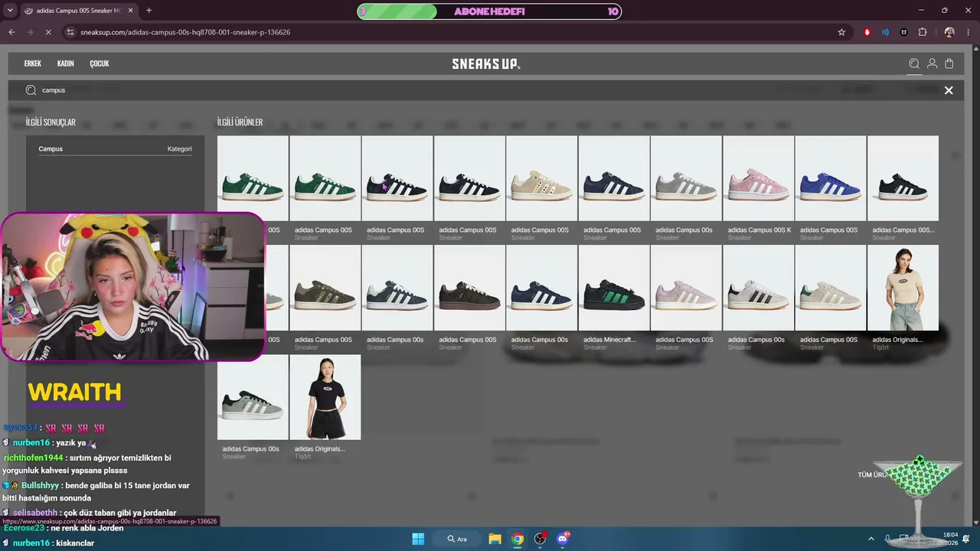Open Chrome's tab search dropdown
Screen dimensions: 980x551
10,11
